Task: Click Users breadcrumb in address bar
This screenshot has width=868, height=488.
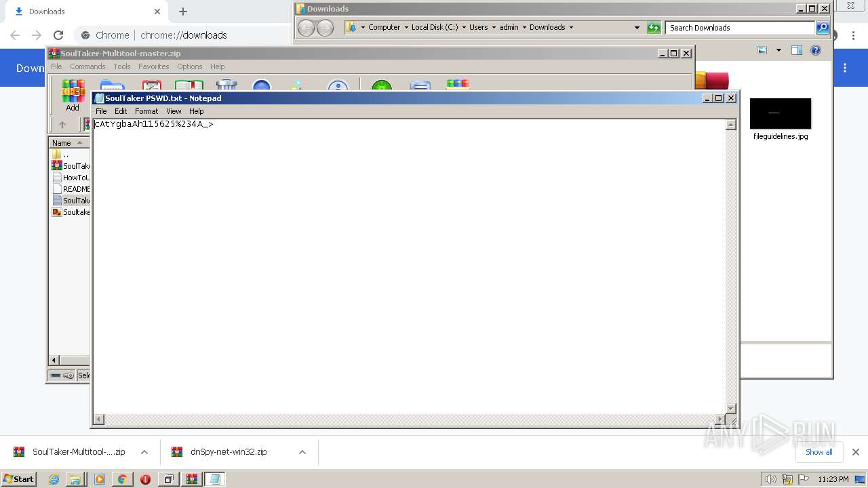Action: (478, 28)
